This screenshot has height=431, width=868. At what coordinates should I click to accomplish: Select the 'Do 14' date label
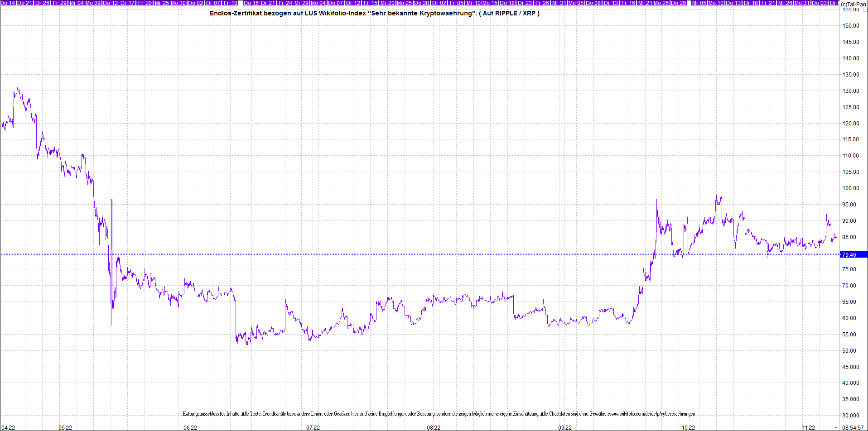coord(8,3)
